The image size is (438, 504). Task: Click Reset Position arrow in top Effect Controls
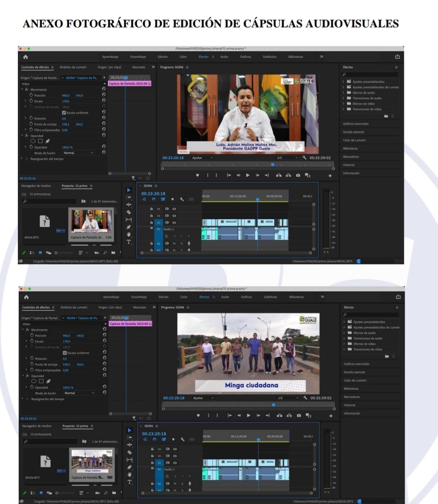(104, 95)
